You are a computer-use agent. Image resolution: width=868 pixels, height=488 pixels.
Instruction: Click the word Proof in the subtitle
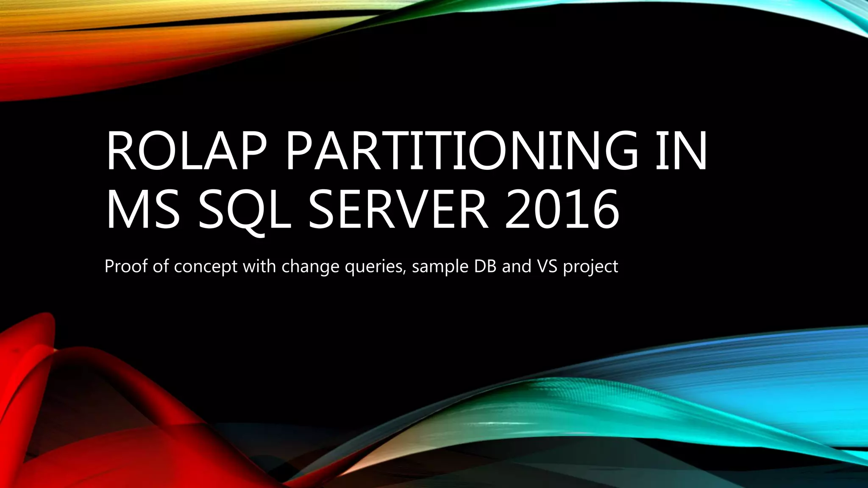(126, 266)
